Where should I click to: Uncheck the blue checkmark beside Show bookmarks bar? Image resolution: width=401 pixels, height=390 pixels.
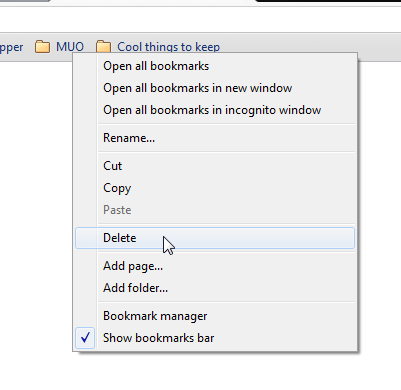[85, 338]
